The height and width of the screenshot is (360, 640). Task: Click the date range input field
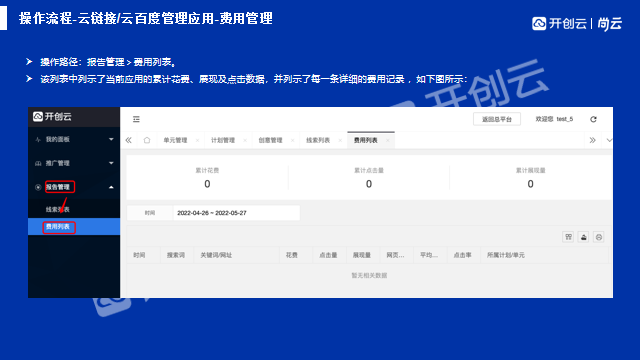(x=236, y=213)
